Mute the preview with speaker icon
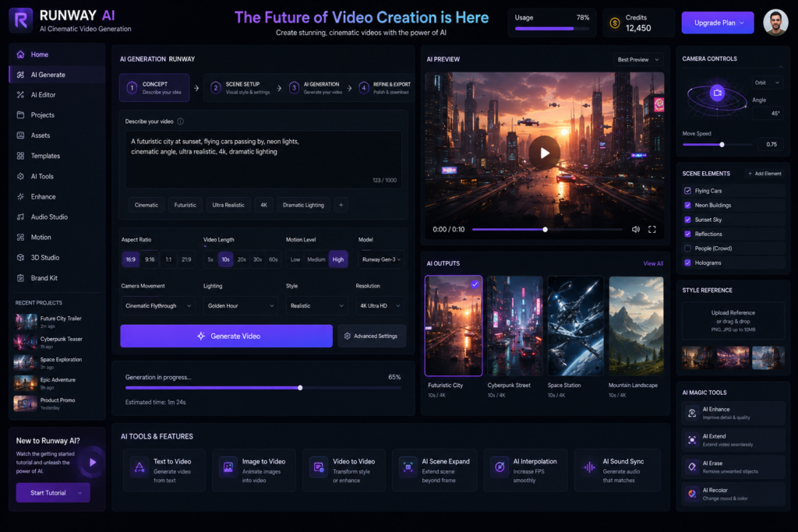Viewport: 798px width, 532px height. click(x=636, y=229)
